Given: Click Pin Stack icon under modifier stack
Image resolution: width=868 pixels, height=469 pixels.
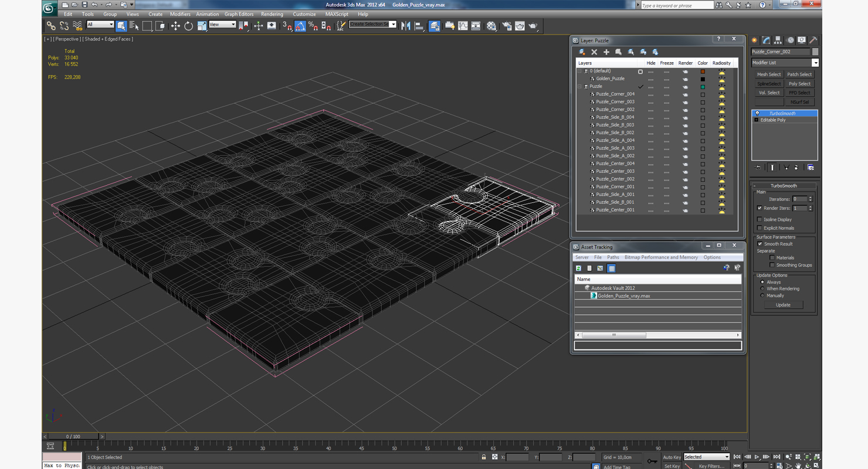Looking at the screenshot, I should [758, 168].
